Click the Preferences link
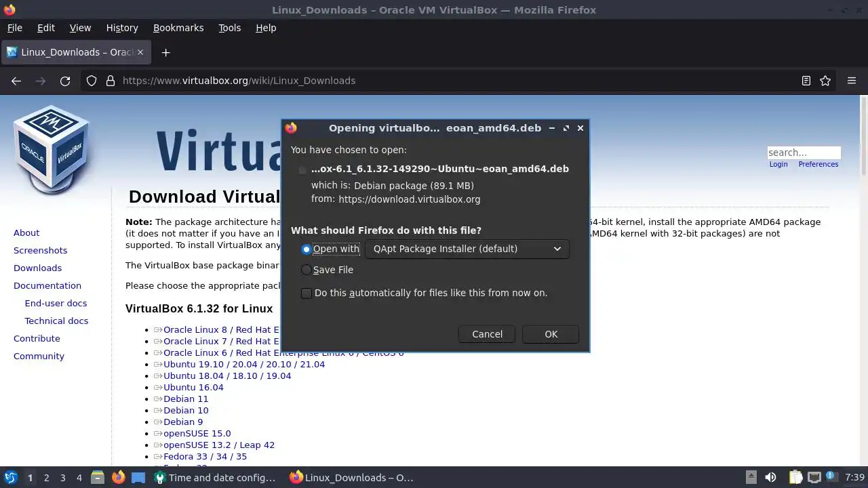This screenshot has width=868, height=488. 818,164
